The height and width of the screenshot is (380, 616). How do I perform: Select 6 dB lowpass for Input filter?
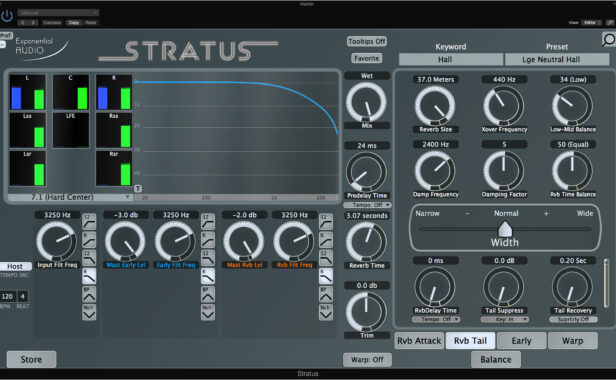(x=89, y=276)
